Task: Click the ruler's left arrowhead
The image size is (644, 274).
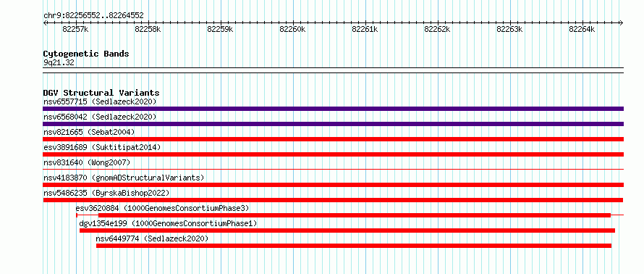Action: (x=45, y=22)
